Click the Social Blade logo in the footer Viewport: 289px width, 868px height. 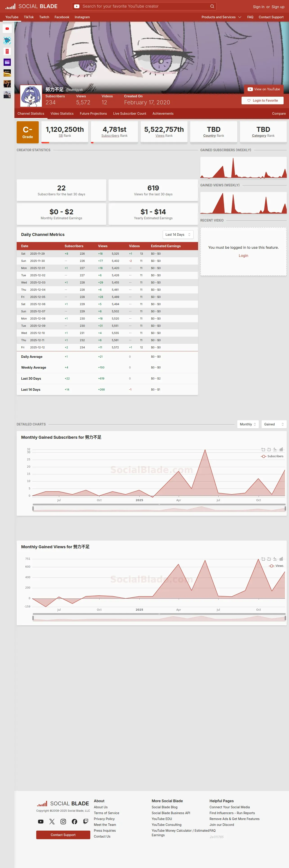[63, 804]
